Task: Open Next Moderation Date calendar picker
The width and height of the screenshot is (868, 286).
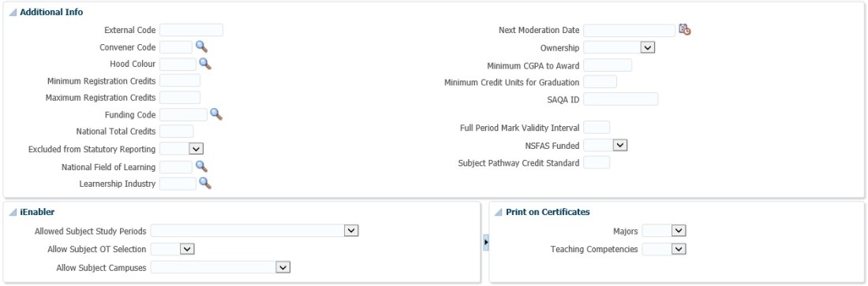Action: coord(685,30)
